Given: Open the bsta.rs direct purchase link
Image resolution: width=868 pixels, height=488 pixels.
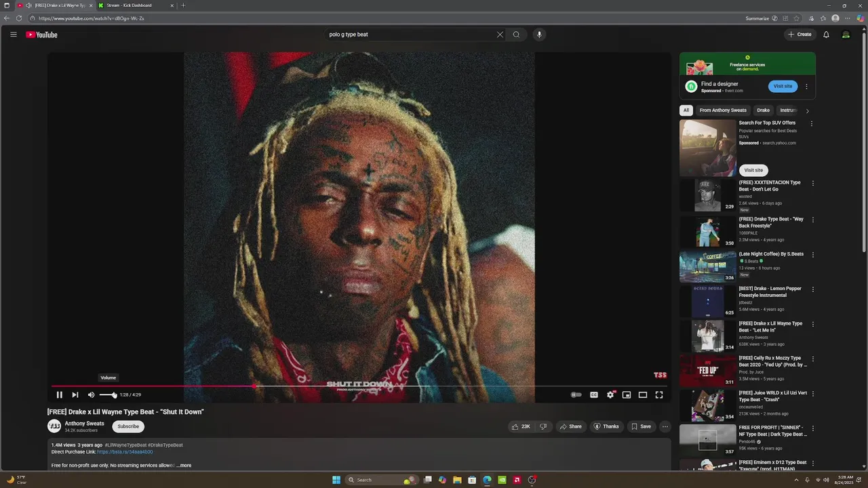Looking at the screenshot, I should tap(125, 452).
